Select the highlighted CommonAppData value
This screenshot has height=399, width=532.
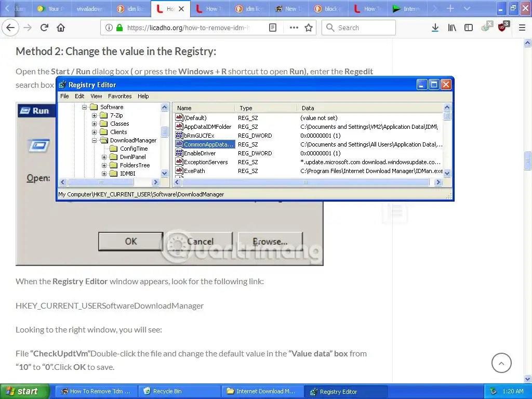(x=208, y=144)
